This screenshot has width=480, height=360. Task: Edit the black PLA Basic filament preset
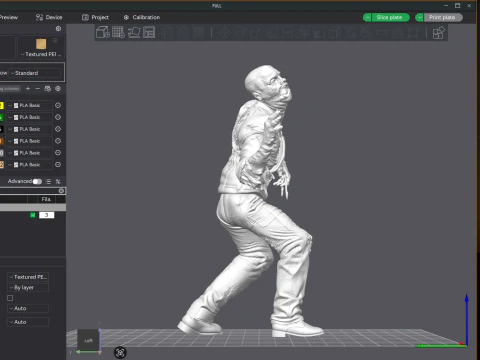[x=58, y=129]
